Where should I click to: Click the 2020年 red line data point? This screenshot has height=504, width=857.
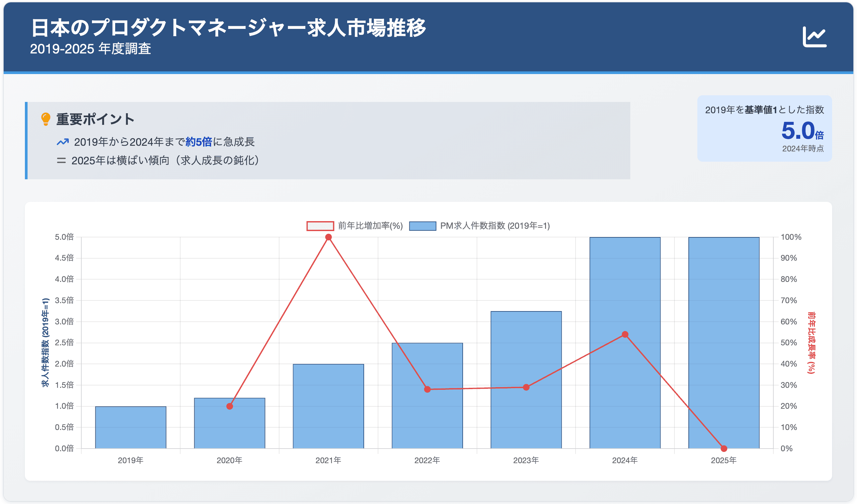pyautogui.click(x=230, y=406)
